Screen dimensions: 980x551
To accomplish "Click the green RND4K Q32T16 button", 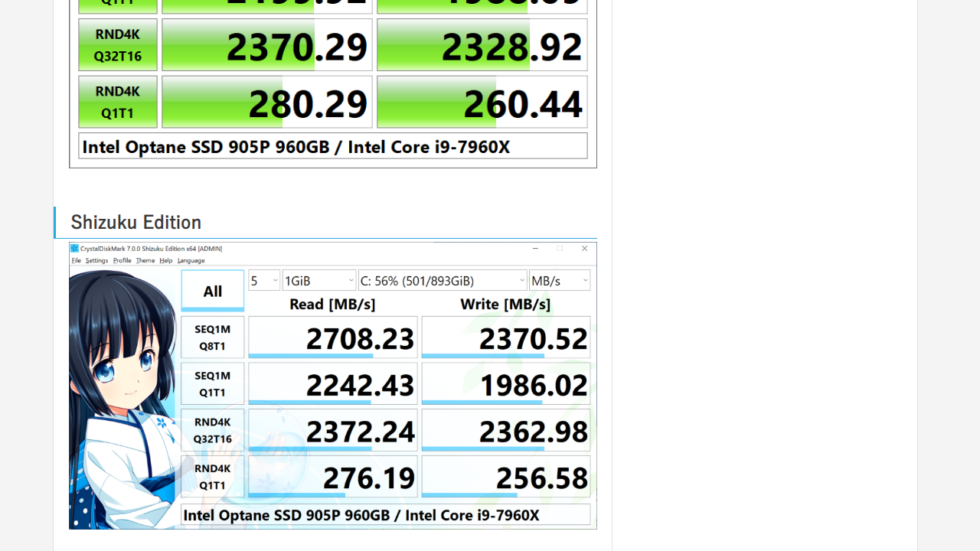I will tap(118, 44).
